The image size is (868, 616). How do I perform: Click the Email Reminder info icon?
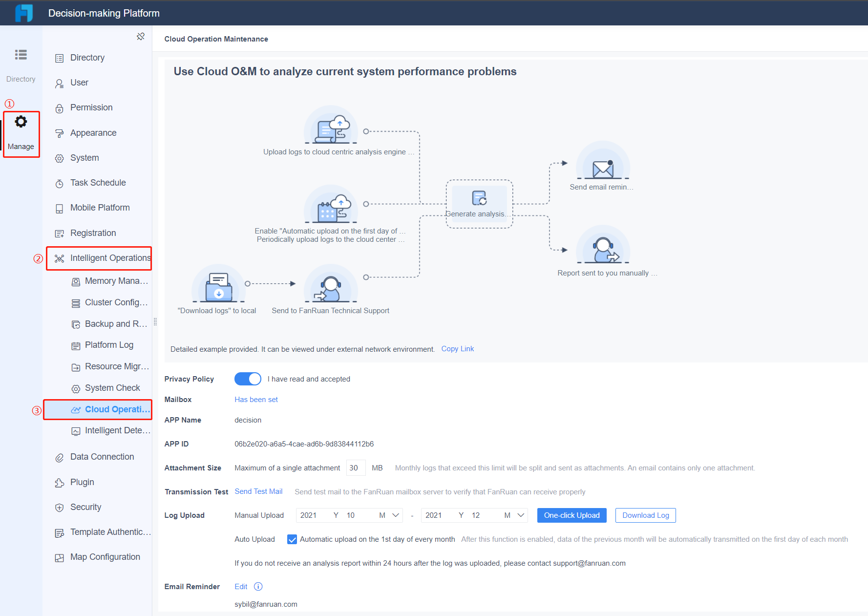point(258,587)
